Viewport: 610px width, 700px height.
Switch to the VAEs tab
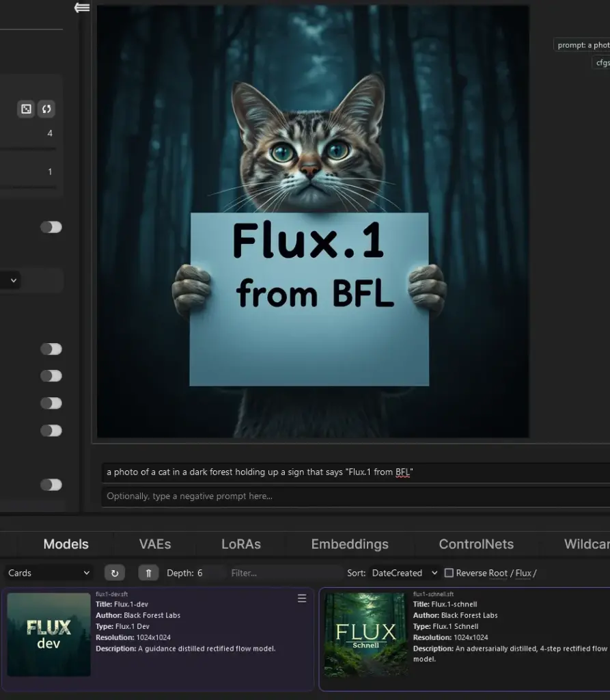(x=155, y=544)
